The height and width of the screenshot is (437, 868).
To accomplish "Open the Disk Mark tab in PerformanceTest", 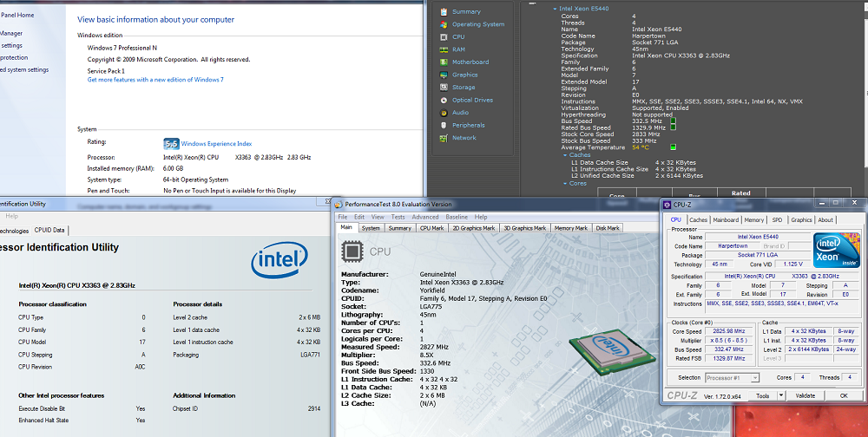I will (x=608, y=228).
